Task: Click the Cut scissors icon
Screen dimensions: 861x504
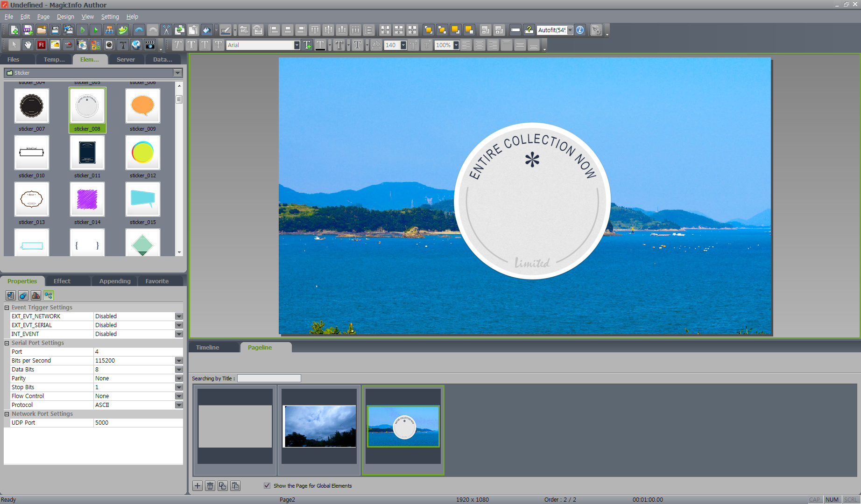Action: (166, 30)
